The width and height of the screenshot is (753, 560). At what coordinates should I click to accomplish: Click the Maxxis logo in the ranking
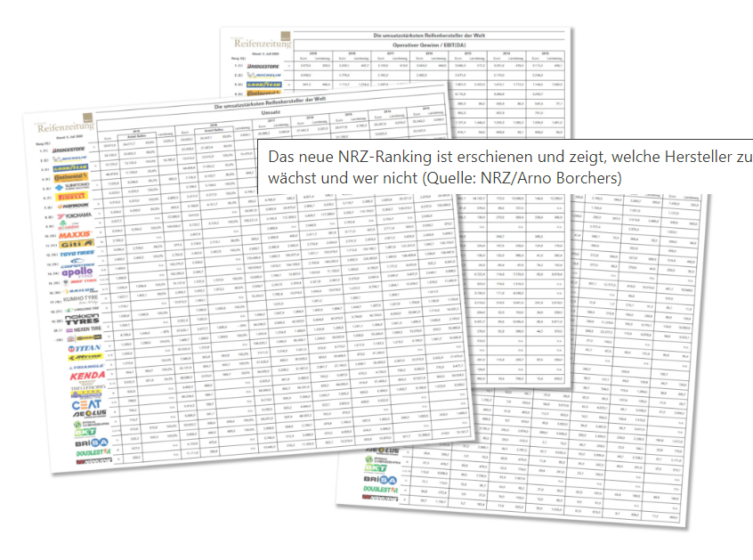76,234
